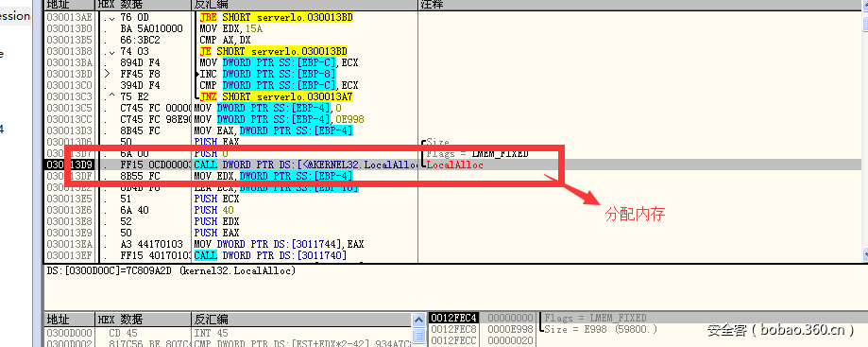Click the Size = E998 (59800.) stack comment
Image resolution: width=868 pixels, height=347 pixels.
tap(601, 329)
